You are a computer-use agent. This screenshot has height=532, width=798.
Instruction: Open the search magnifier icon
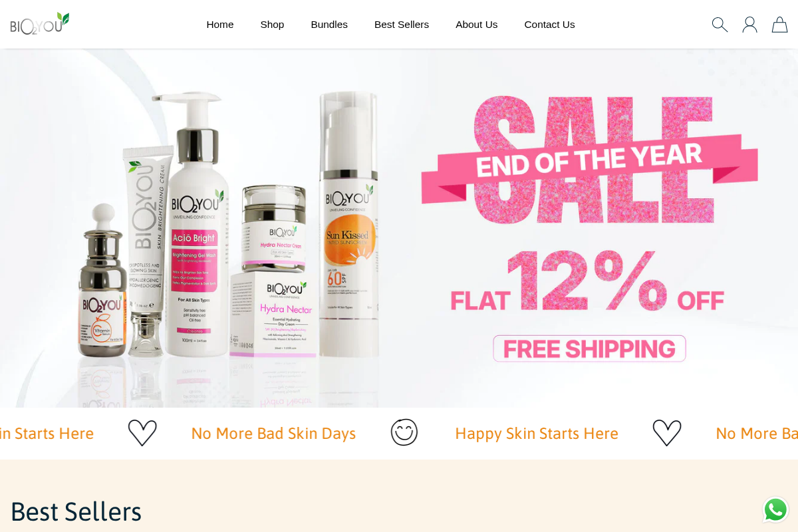pyautogui.click(x=720, y=25)
